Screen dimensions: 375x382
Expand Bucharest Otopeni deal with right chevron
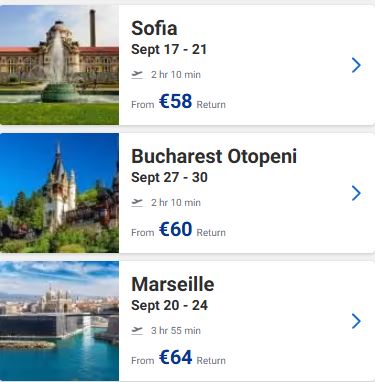pos(356,193)
